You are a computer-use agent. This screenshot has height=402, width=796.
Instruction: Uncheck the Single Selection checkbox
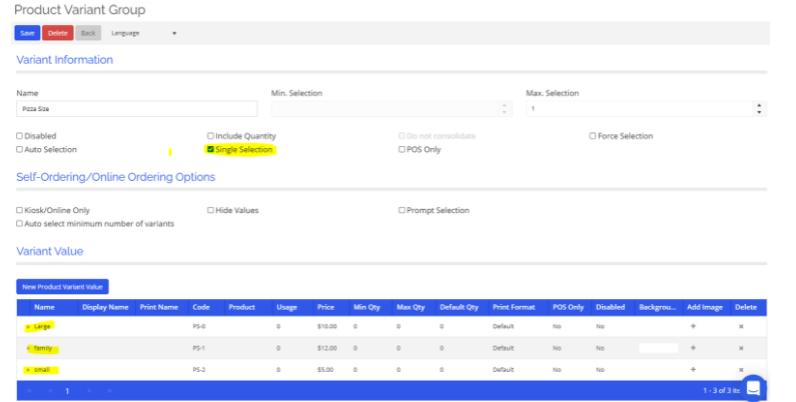[x=210, y=149]
